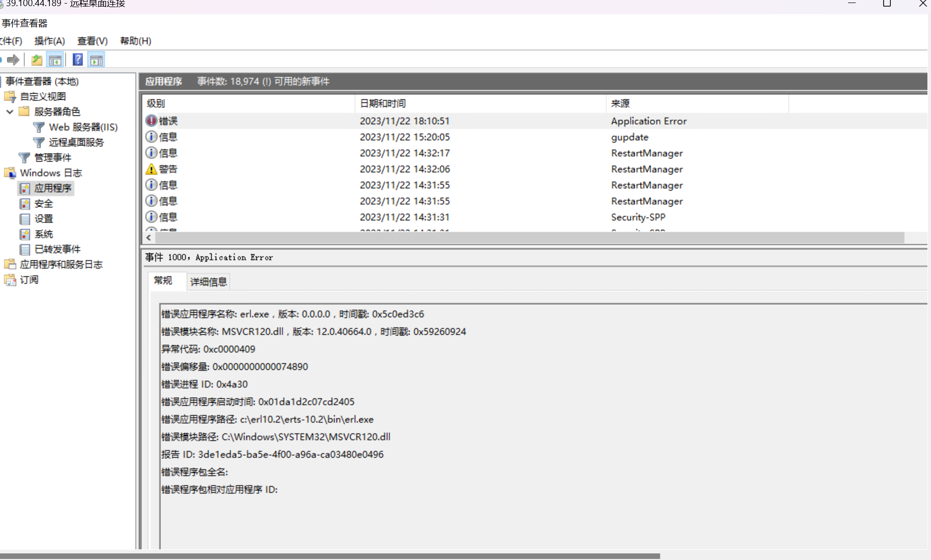Click the 服务器角色 folder icon
Viewport: 931px width, 560px height.
click(24, 111)
